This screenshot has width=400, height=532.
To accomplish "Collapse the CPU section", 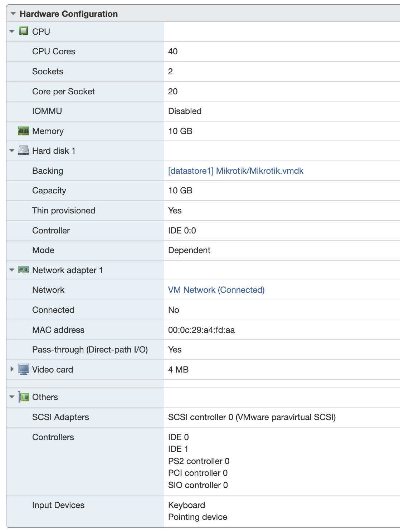I will click(x=12, y=31).
